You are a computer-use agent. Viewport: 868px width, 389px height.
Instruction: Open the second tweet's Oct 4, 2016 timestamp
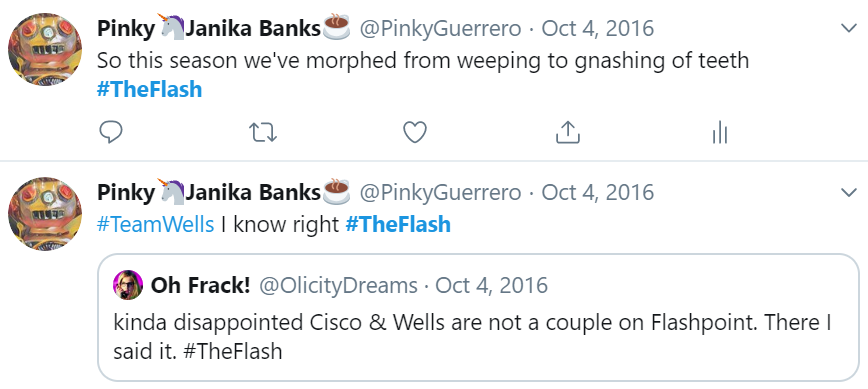point(598,193)
